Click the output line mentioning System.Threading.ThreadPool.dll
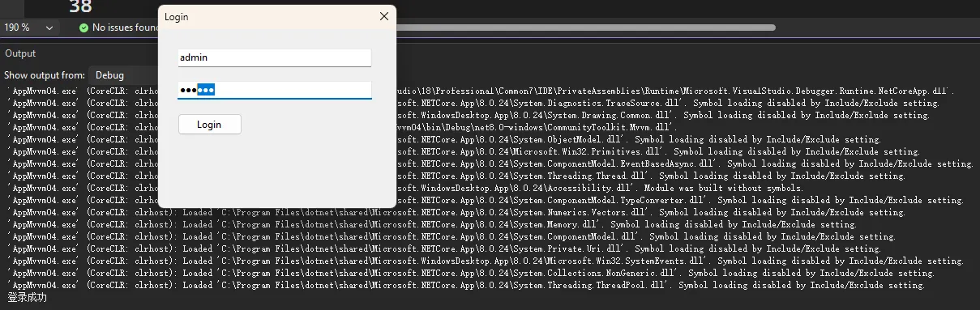The height and width of the screenshot is (310, 980). coord(465,286)
